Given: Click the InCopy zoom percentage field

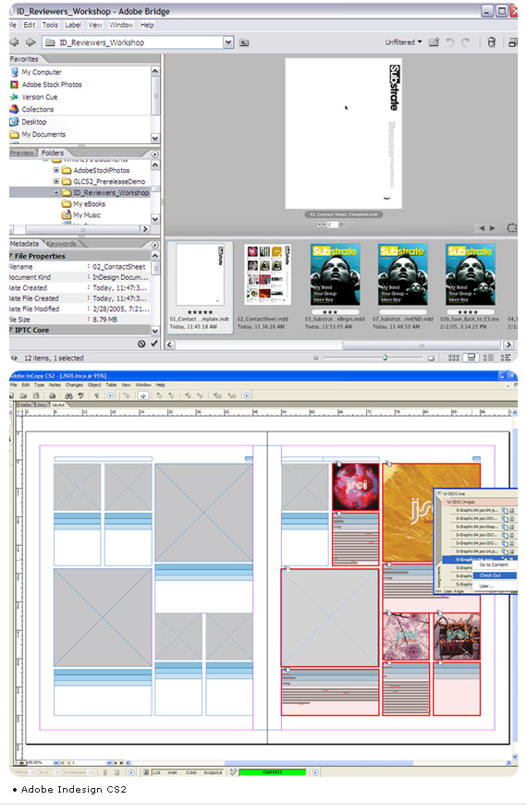Looking at the screenshot, I should 40,763.
